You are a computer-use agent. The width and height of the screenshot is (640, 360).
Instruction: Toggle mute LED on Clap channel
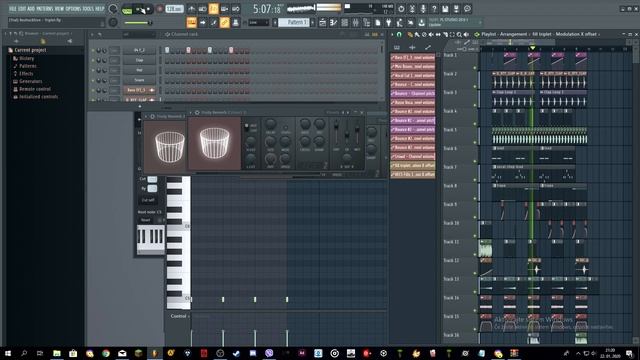(93, 60)
